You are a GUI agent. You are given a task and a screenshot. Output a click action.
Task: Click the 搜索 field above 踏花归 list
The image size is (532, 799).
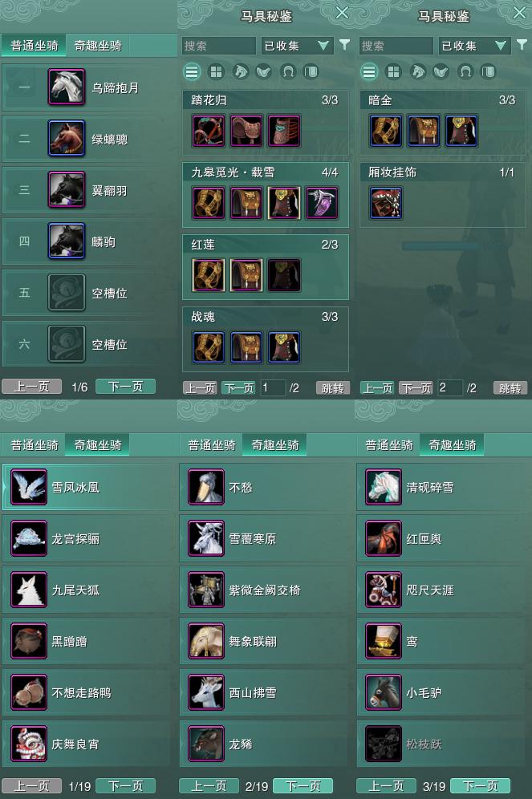[x=218, y=46]
